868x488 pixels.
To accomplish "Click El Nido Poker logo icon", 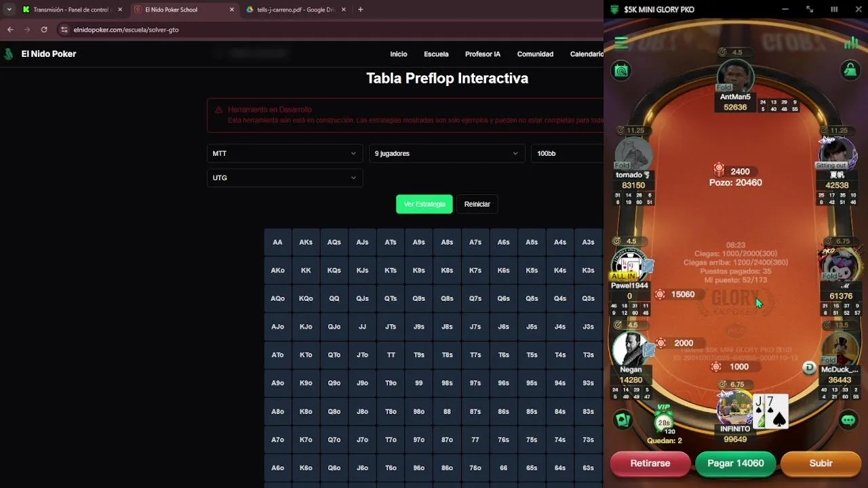I will coord(9,54).
